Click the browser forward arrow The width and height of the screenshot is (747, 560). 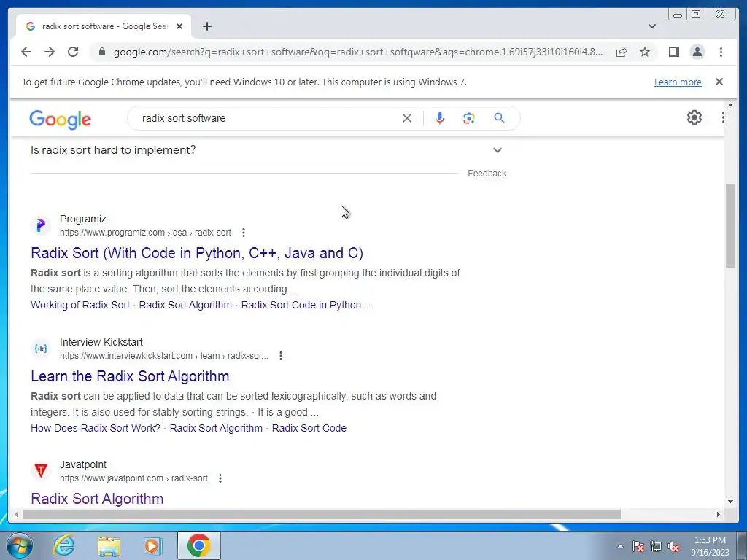(x=50, y=52)
